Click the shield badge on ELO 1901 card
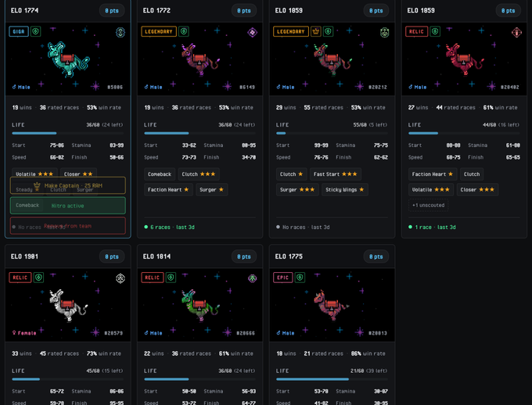Viewport: 532px width, 405px height. pos(38,278)
